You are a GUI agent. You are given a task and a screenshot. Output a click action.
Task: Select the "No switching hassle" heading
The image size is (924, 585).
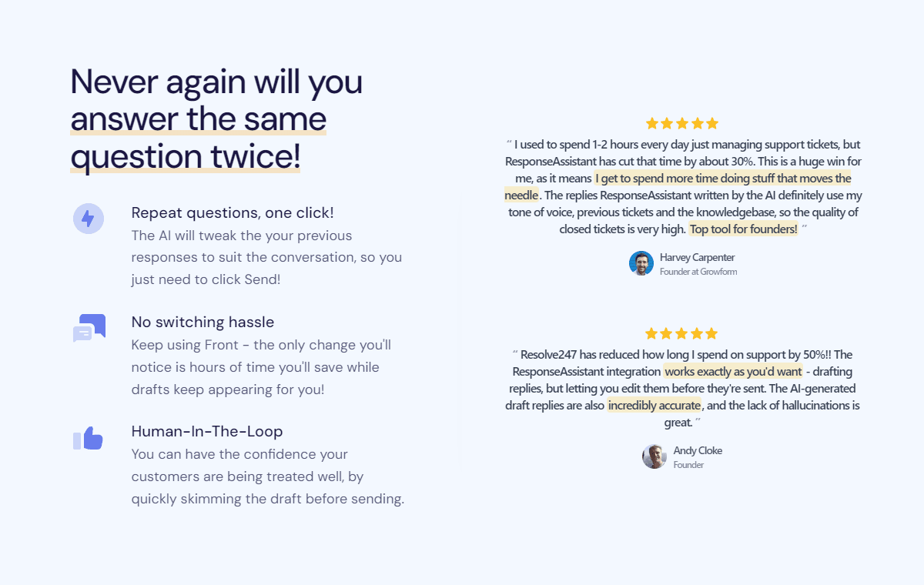click(203, 322)
